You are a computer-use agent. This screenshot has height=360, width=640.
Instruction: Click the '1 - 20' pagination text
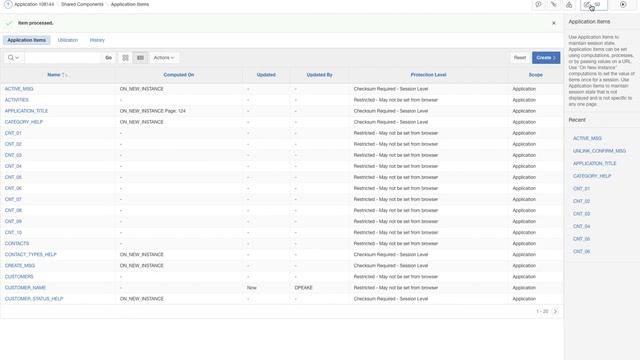tap(542, 311)
